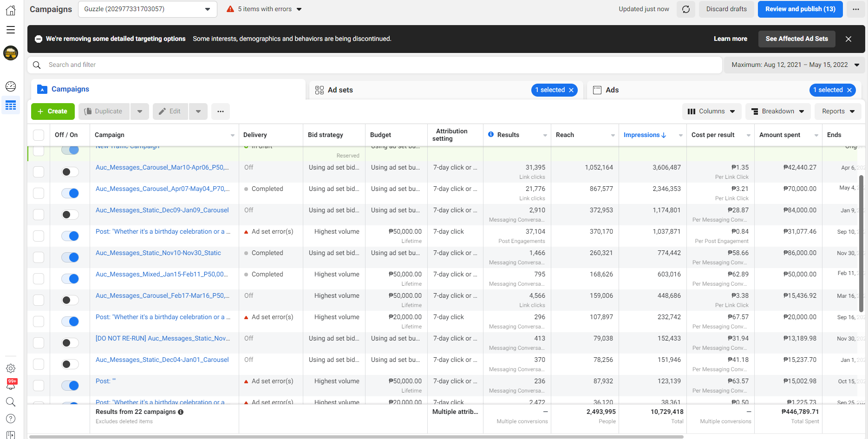
Task: Click the help question mark icon
Action: pos(11,419)
